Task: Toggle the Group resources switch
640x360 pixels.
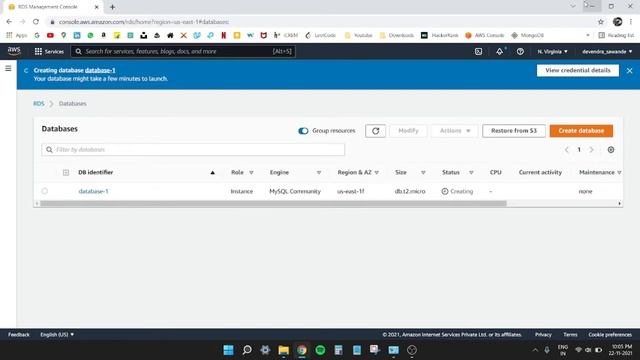Action: pos(303,131)
